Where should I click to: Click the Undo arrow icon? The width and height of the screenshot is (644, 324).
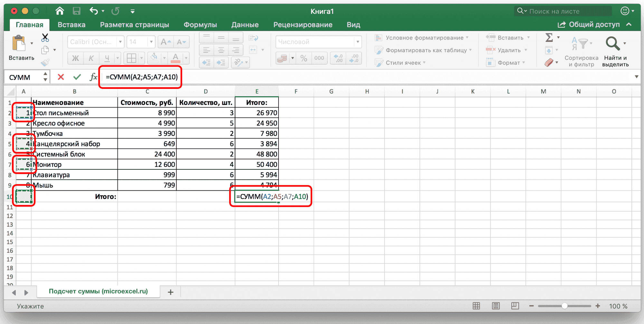(94, 11)
